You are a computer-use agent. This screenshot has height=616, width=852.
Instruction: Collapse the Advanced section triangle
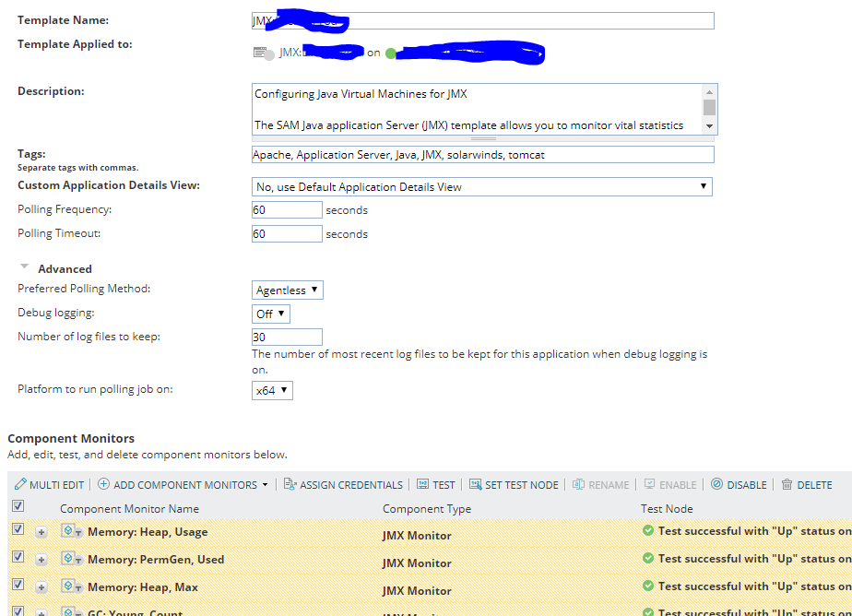click(x=25, y=267)
